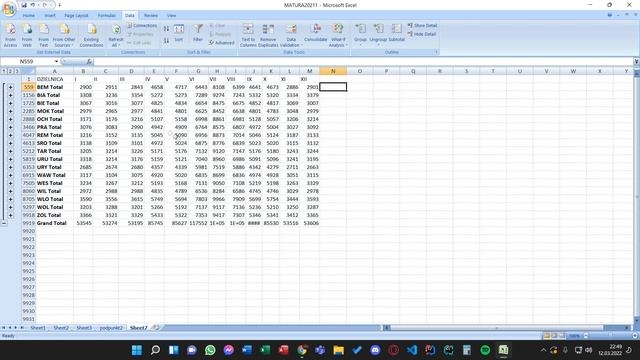
Task: Open the Sheet1 worksheet tab
Action: 38,328
